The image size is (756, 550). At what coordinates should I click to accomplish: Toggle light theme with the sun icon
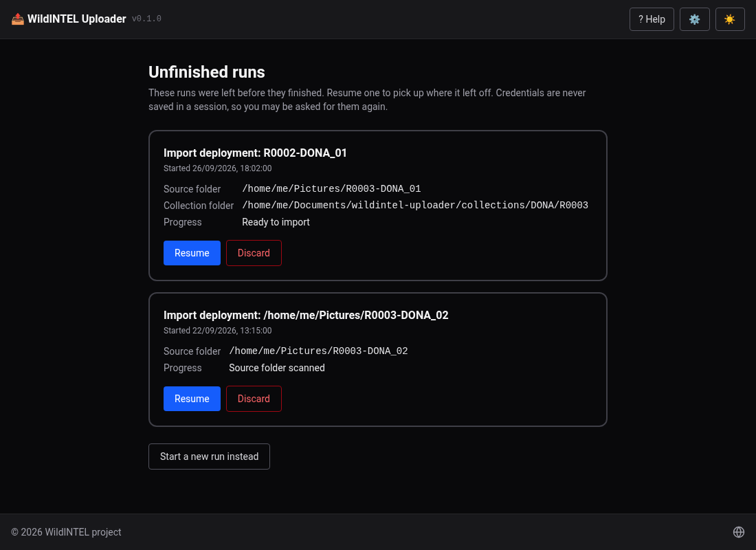point(730,19)
